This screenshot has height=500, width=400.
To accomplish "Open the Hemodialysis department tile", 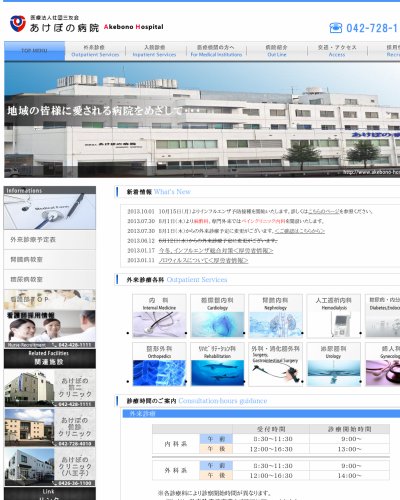I will tap(334, 316).
